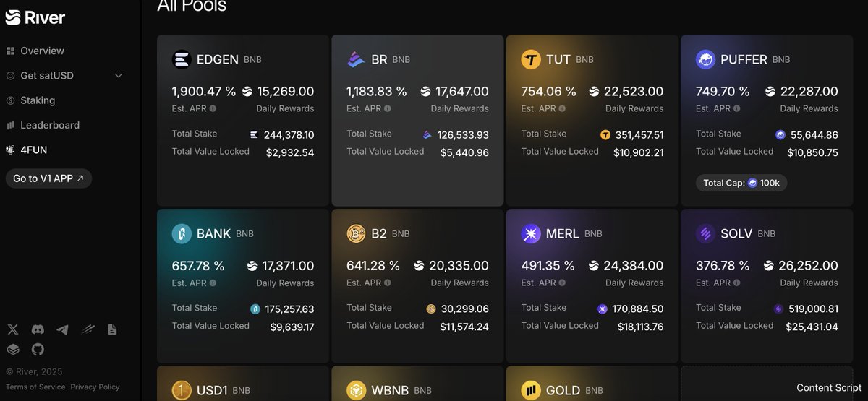The width and height of the screenshot is (868, 401).
Task: Open the X (Twitter) social icon
Action: point(13,329)
